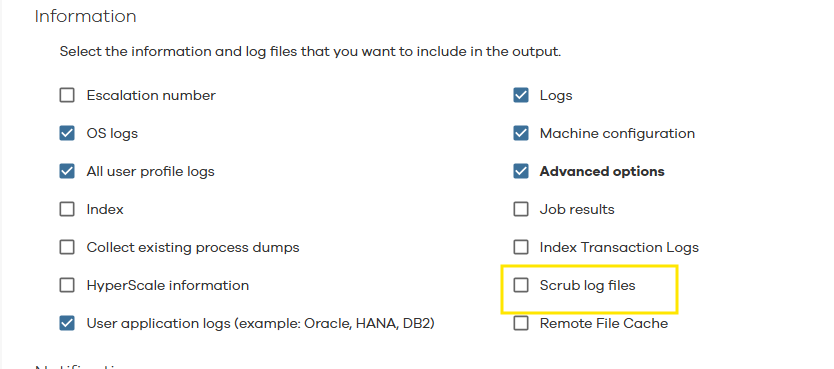
Task: Uncheck the Logs checkbox
Action: 521,96
